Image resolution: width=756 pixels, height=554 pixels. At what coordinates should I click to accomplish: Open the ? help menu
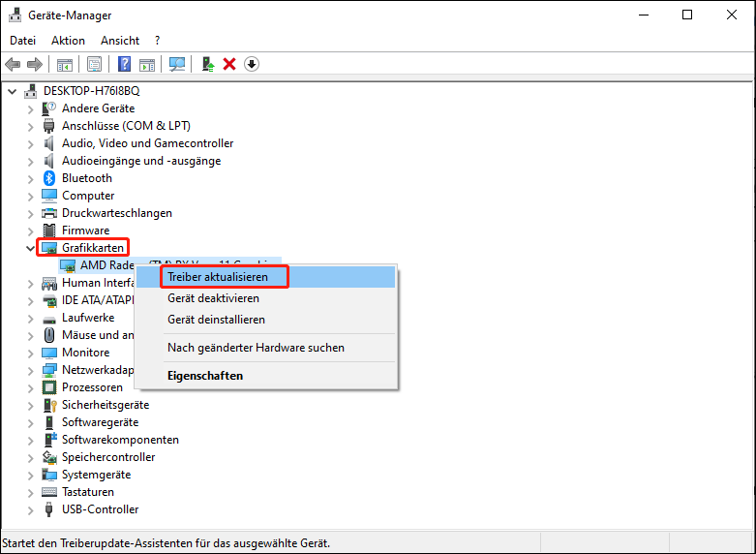[157, 41]
